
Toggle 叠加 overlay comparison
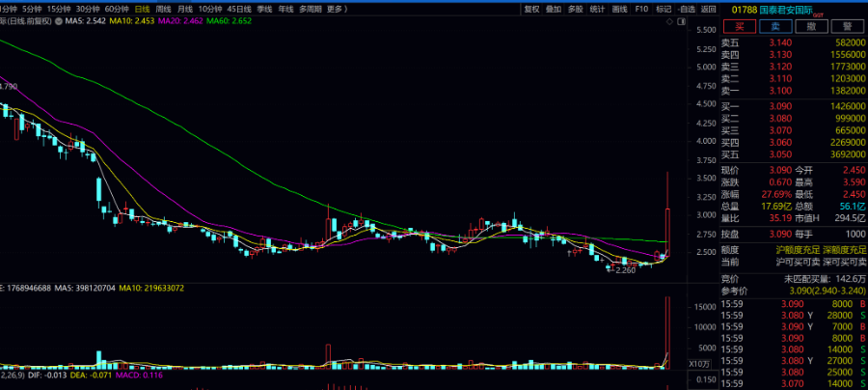click(x=554, y=9)
